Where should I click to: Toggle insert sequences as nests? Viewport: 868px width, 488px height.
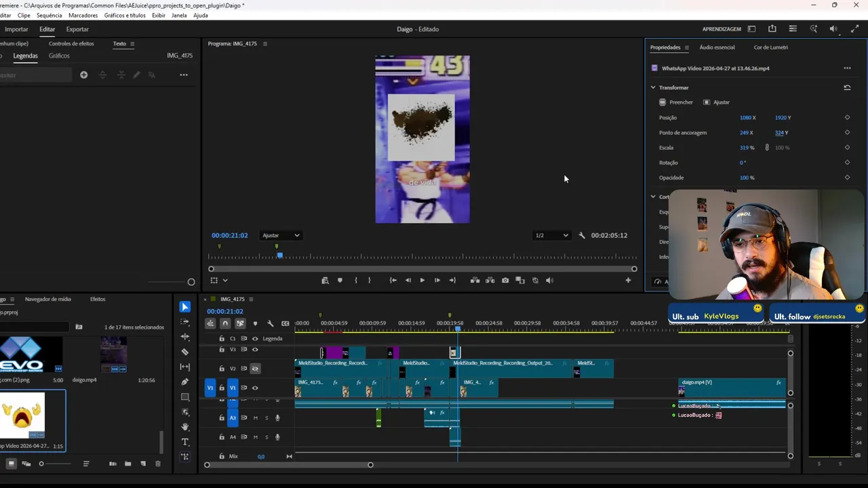tap(210, 323)
